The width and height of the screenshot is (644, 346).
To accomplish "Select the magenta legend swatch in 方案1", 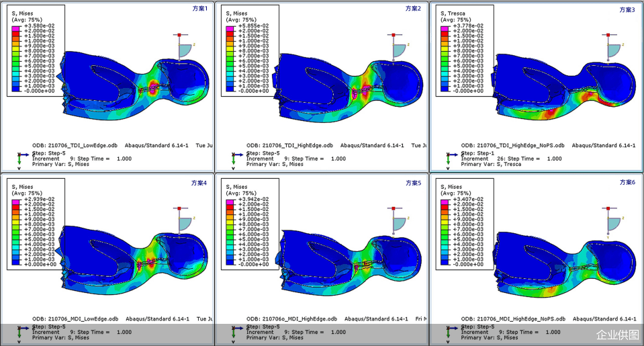I will [17, 26].
